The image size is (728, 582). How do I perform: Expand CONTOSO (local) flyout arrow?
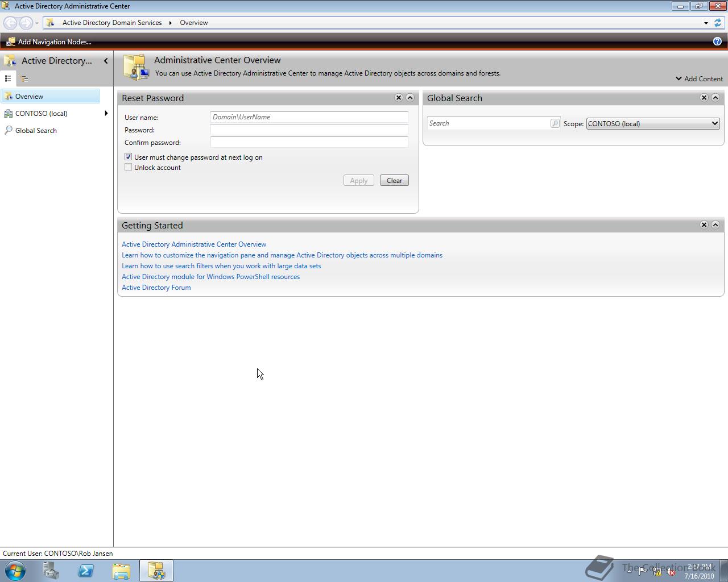click(106, 114)
